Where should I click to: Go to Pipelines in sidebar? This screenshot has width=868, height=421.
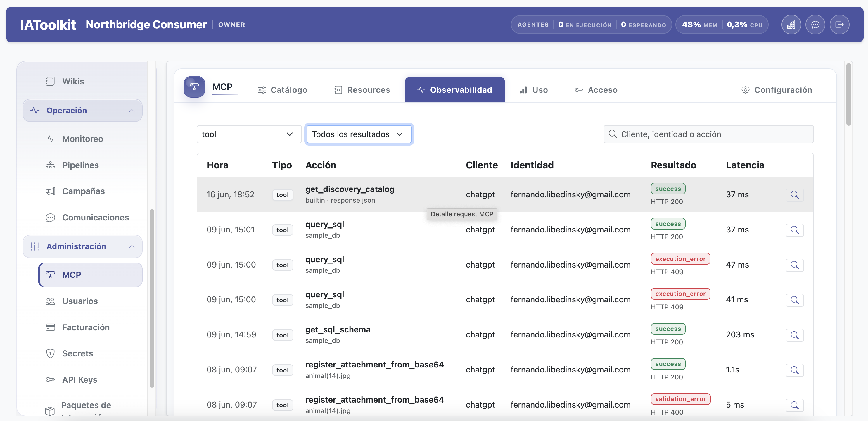pos(80,165)
